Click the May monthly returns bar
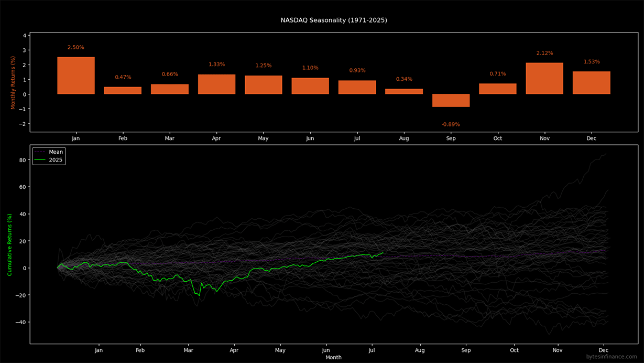The width and height of the screenshot is (644, 363). (x=264, y=85)
